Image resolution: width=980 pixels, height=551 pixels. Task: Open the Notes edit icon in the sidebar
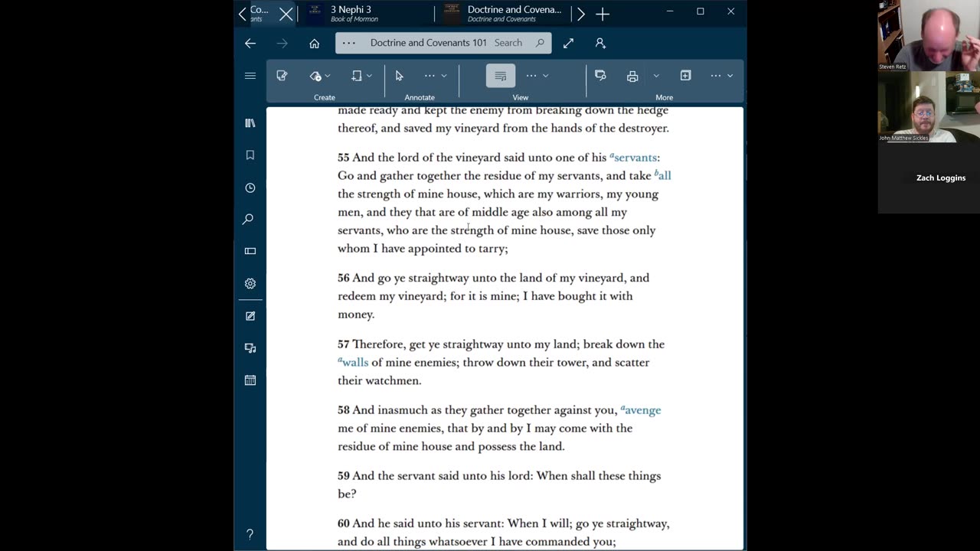250,315
